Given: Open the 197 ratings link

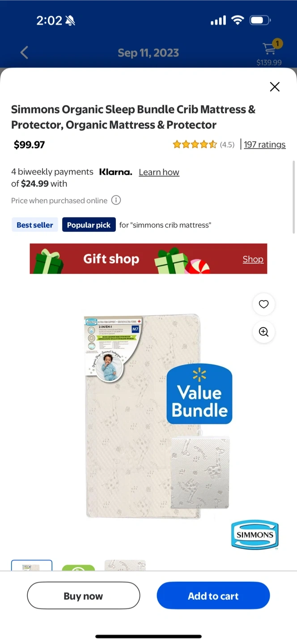Looking at the screenshot, I should click(265, 144).
